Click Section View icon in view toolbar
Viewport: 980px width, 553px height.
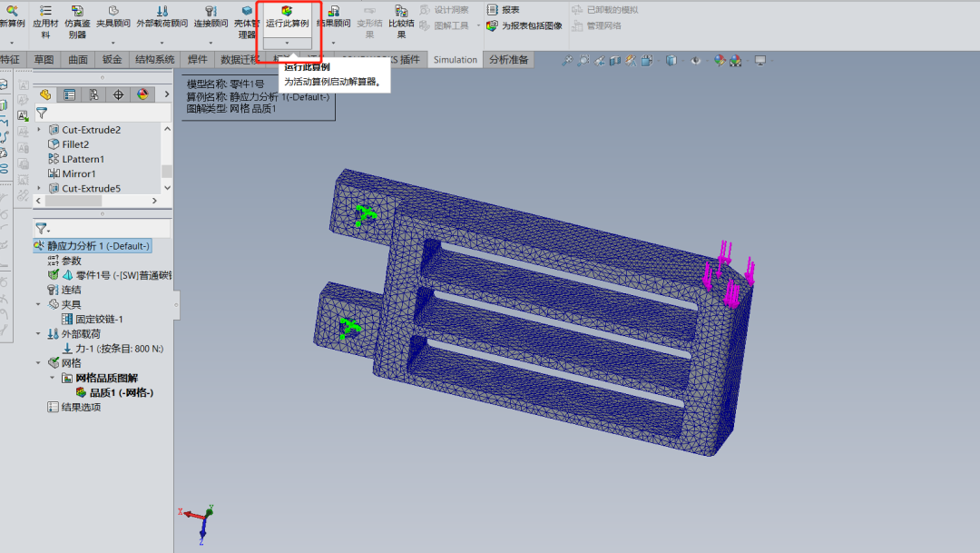(x=615, y=60)
